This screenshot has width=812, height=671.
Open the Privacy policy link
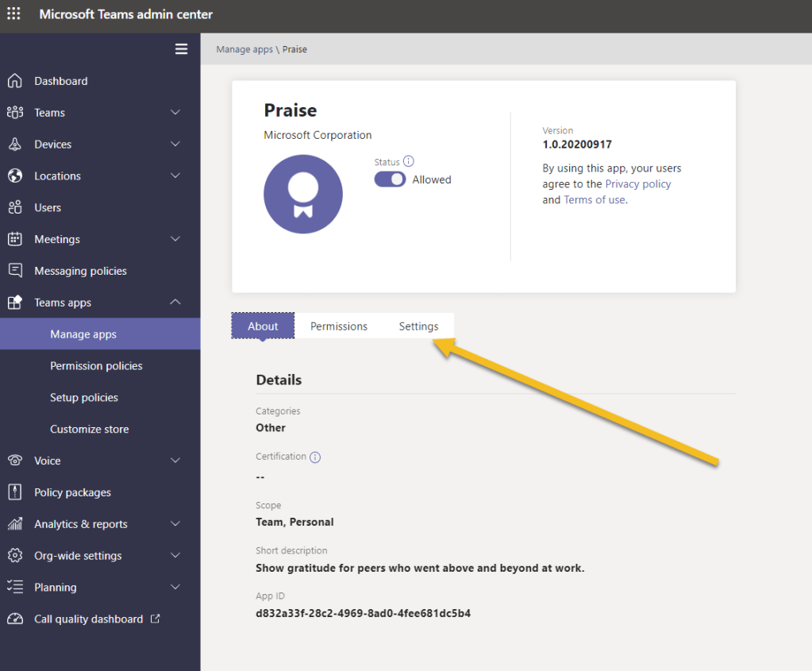[638, 184]
